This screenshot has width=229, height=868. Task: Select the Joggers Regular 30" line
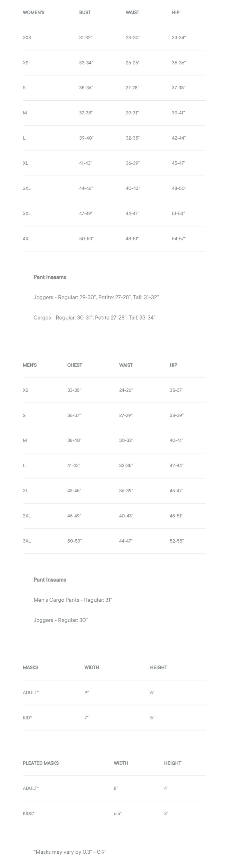click(x=60, y=620)
